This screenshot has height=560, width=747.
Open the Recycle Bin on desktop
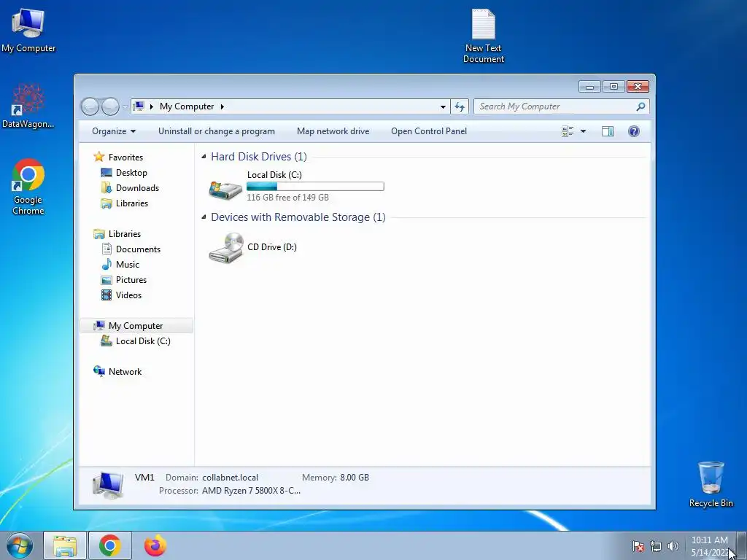[x=711, y=484]
